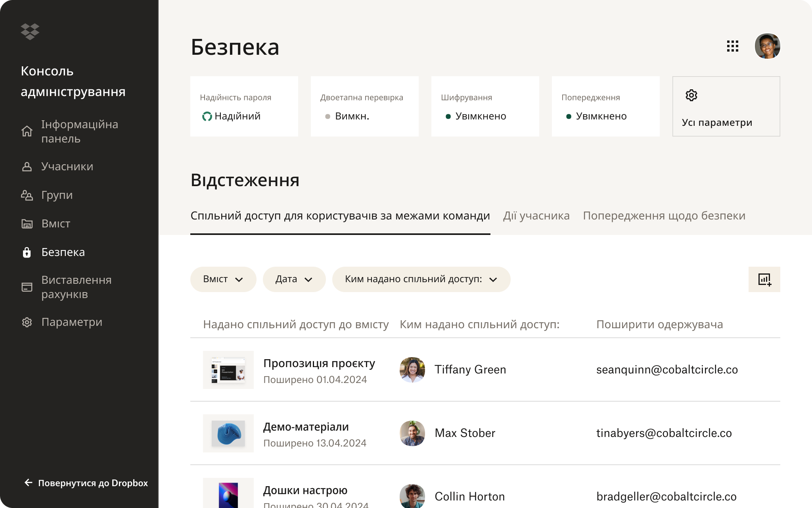This screenshot has width=812, height=508.
Task: Open the Дата filter dropdown
Action: pos(294,279)
